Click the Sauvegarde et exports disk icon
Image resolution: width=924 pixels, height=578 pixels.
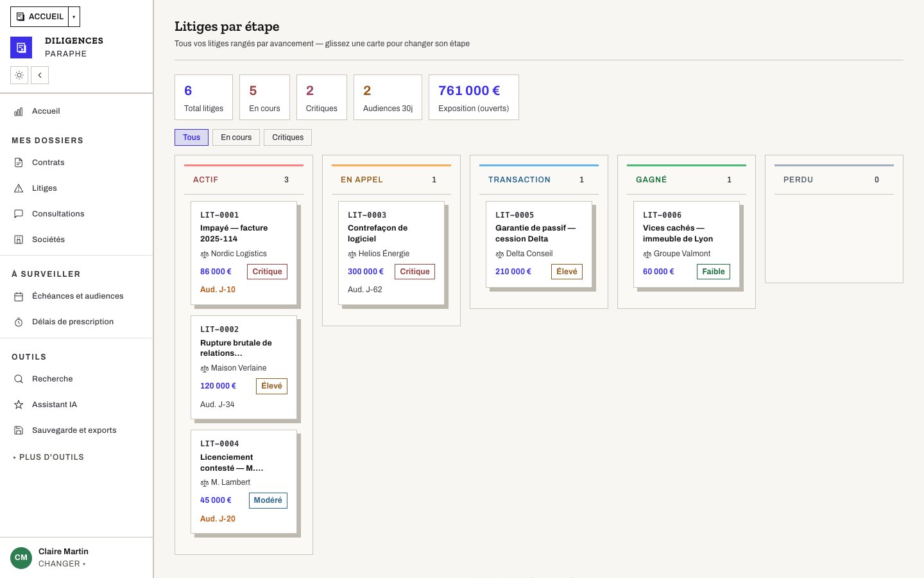pyautogui.click(x=19, y=430)
